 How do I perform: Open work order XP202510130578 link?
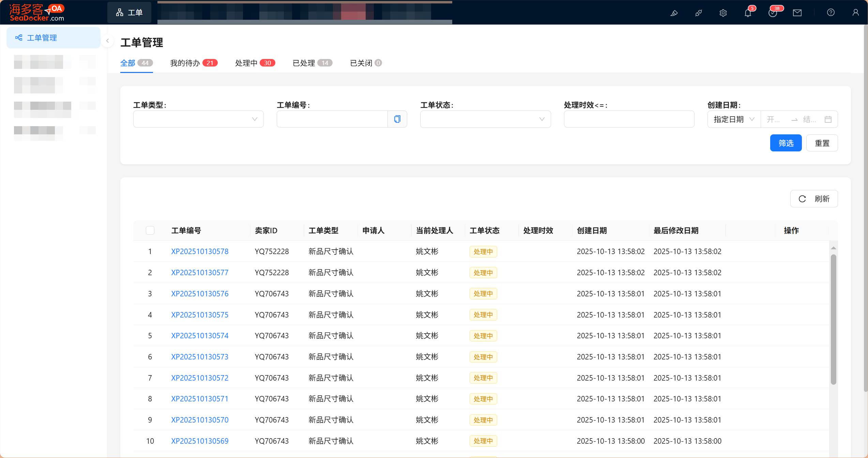click(x=200, y=252)
